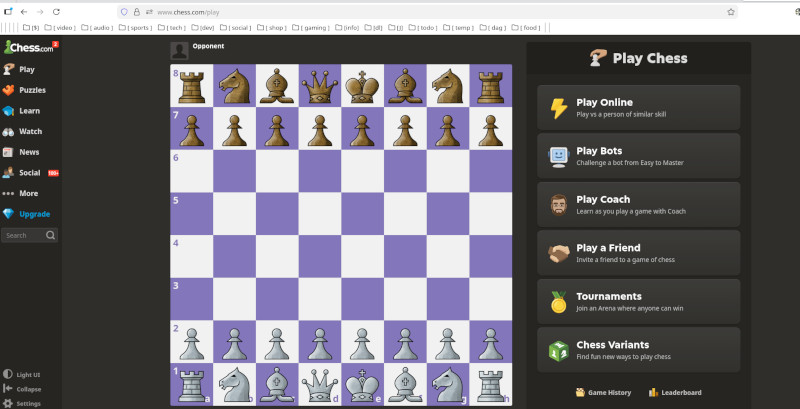Image resolution: width=800 pixels, height=409 pixels.
Task: Select the white knight on g1
Action: (x=448, y=384)
